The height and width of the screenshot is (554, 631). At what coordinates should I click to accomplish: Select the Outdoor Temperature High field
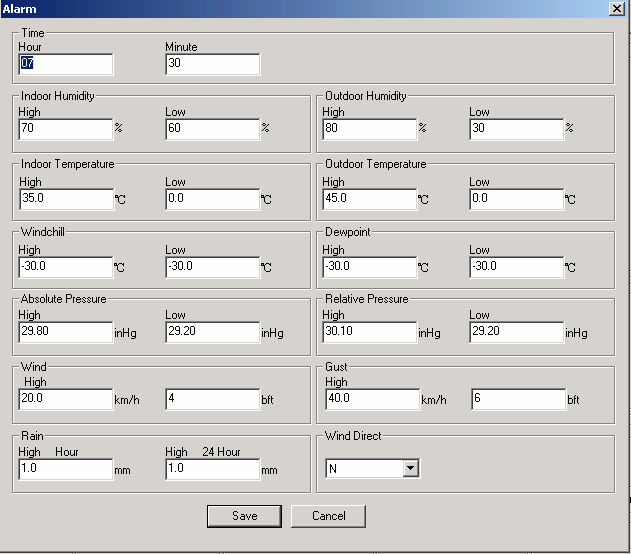tap(370, 199)
